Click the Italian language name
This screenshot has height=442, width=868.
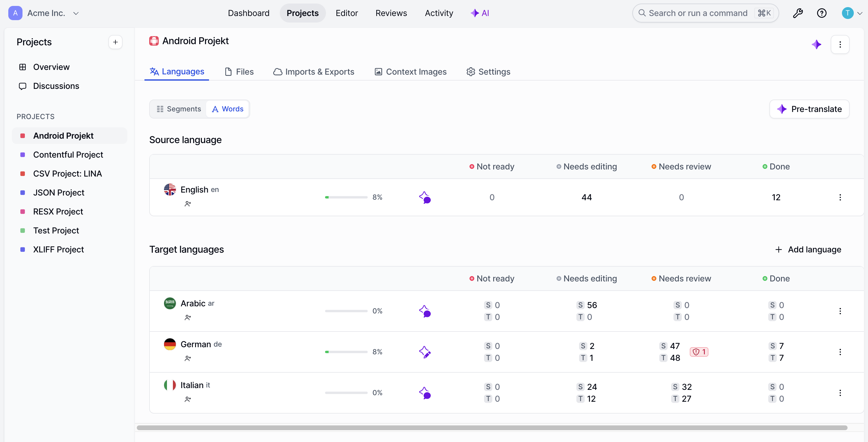coord(192,385)
